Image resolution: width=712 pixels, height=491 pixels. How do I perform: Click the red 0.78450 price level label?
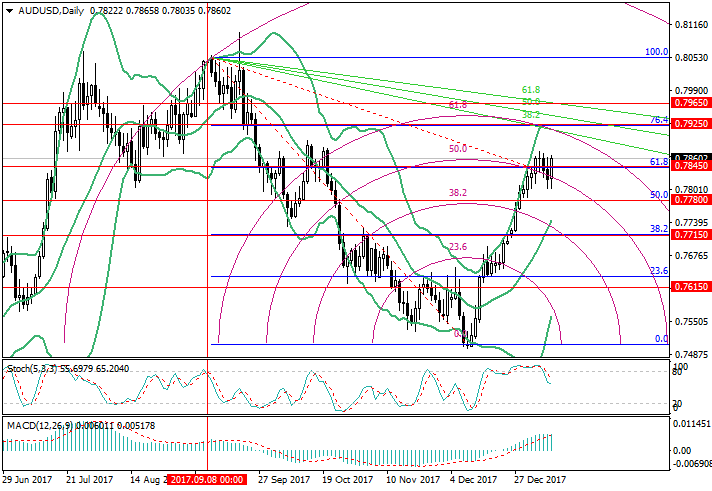[691, 166]
